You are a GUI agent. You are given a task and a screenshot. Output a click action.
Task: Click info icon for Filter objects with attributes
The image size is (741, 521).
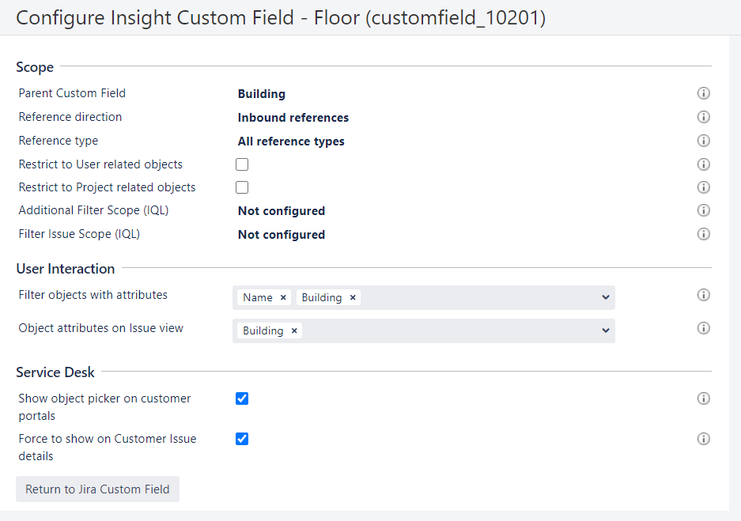point(703,295)
